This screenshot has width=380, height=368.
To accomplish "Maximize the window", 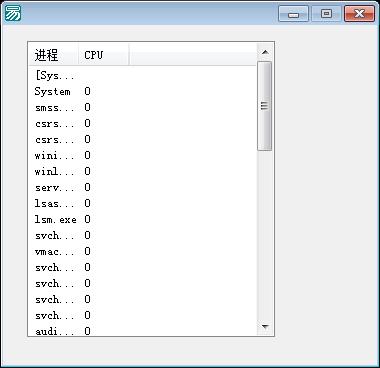I will 326,14.
